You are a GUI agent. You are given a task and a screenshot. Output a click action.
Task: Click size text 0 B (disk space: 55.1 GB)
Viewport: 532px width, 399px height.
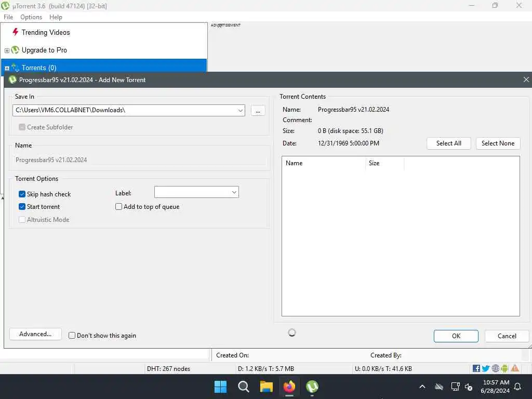pyautogui.click(x=351, y=130)
